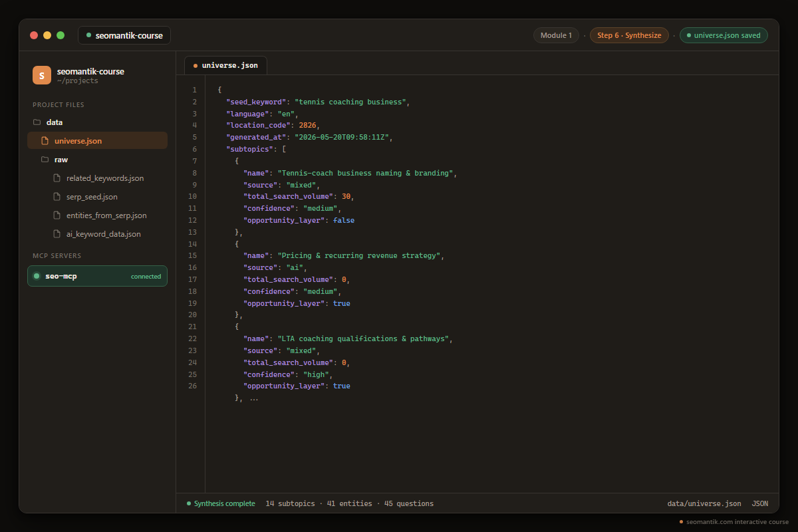This screenshot has width=798, height=532.
Task: Click the location_code value 2826
Action: [x=308, y=125]
